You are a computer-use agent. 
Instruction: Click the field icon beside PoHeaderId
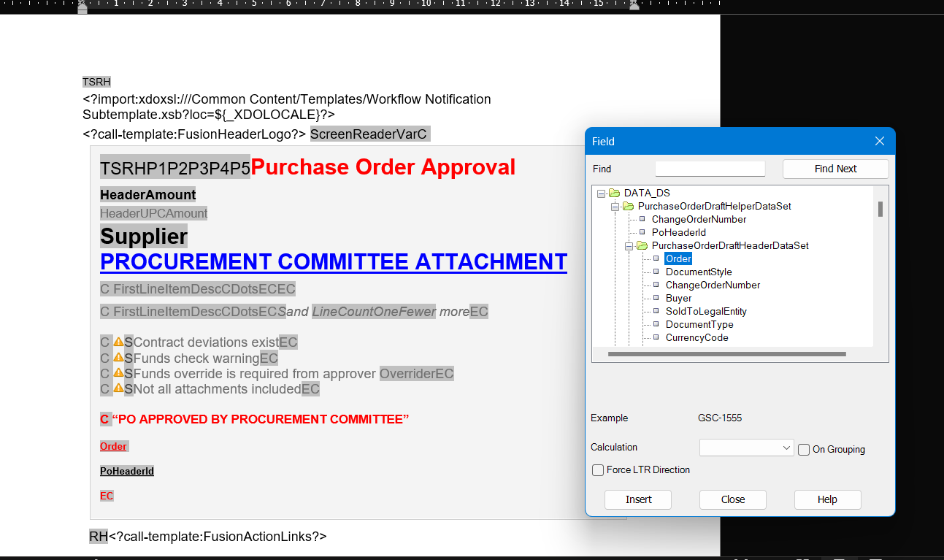point(642,232)
